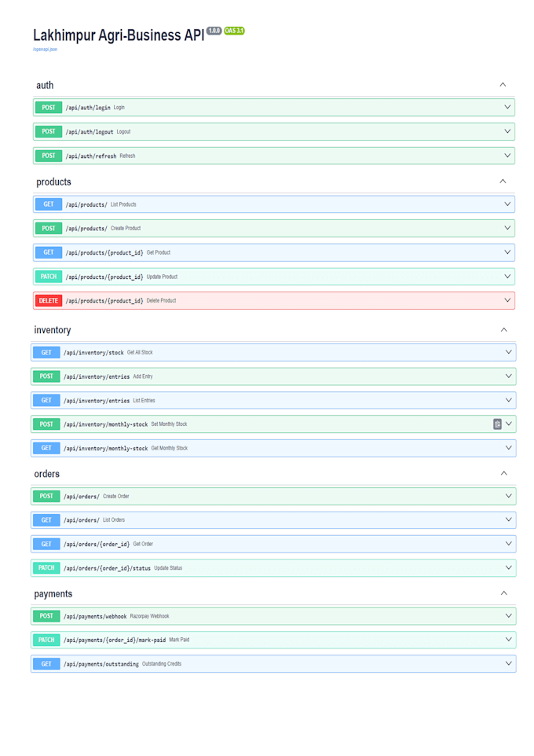Expand the POST /api/auth/logout chevron
534x756 pixels.
(507, 131)
